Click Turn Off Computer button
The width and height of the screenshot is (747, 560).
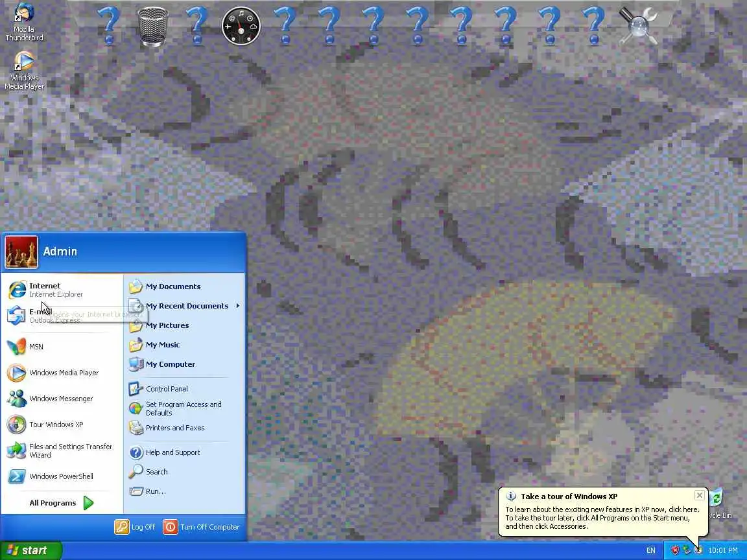(x=202, y=527)
